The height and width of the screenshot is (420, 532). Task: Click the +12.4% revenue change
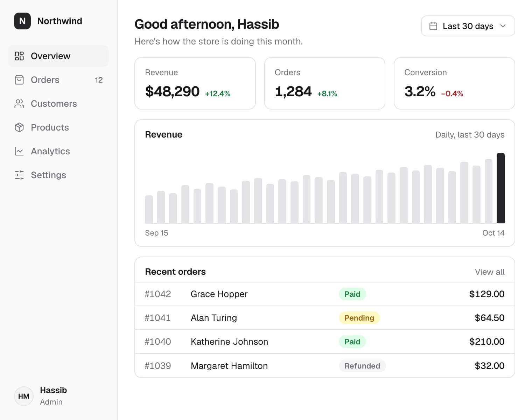coord(218,93)
